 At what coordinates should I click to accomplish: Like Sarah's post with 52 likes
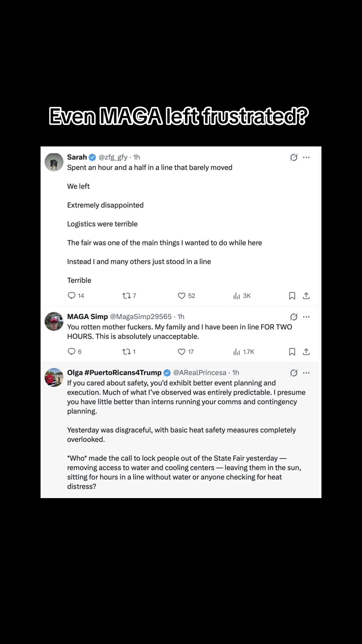click(x=181, y=296)
